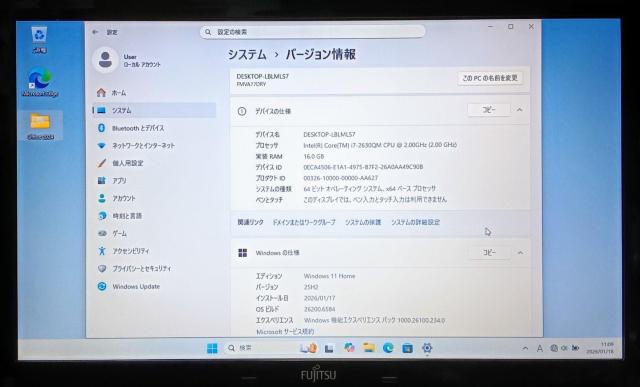Click the 7-digit プロセッサ value text
Image resolution: width=640 pixels, height=387 pixels.
pos(380,145)
